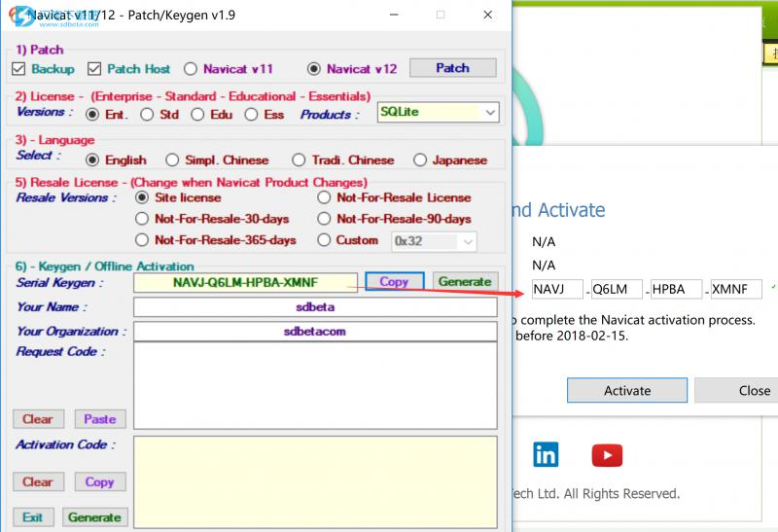The height and width of the screenshot is (532, 778).
Task: Open the Products dropdown showing SQLite
Action: tap(439, 112)
